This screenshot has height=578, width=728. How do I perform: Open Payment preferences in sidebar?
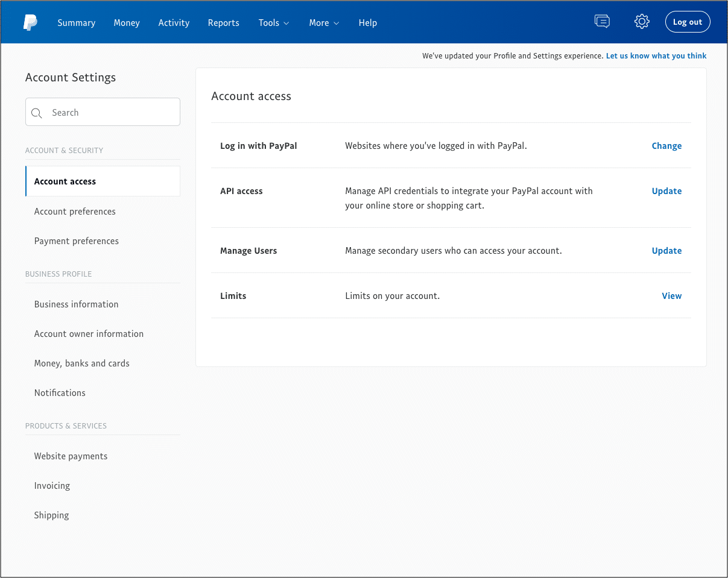click(x=77, y=241)
